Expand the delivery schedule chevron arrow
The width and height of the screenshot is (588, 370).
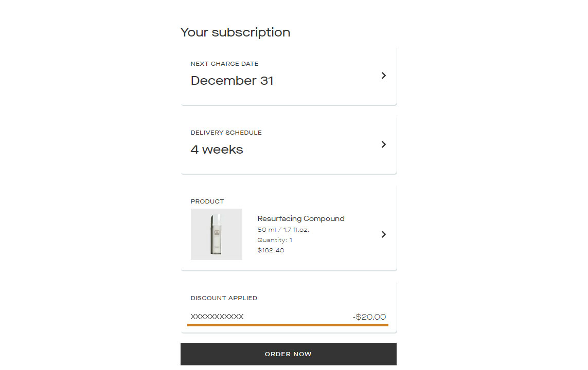click(x=383, y=144)
